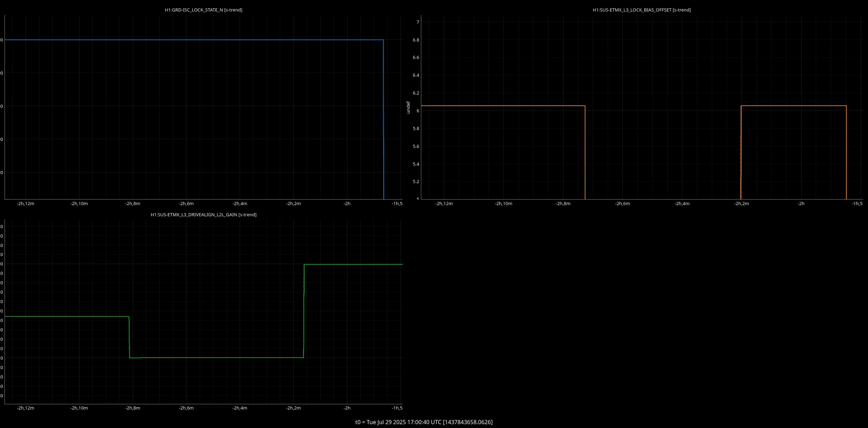868x428 pixels.
Task: Click '-2h,2m' tick under BIAS_OFFSET plot
Action: pyautogui.click(x=742, y=204)
